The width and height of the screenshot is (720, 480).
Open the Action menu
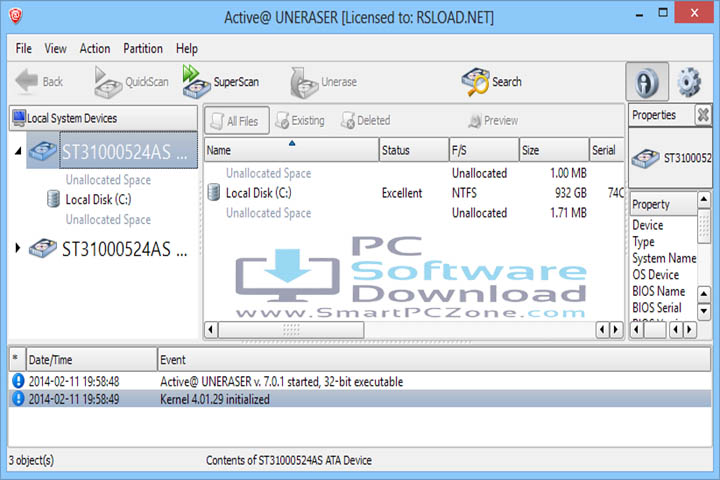[95, 48]
